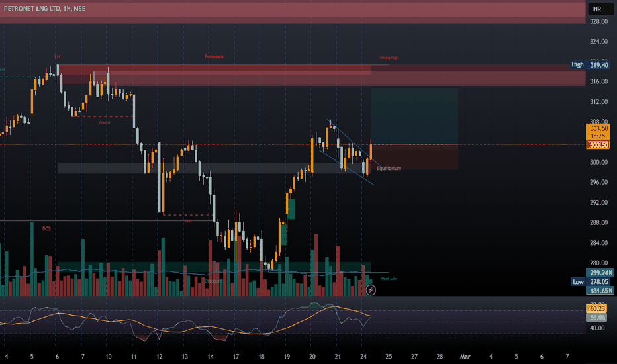The image size is (617, 364).
Task: Click the lightning bolt icon on chart
Action: (371, 291)
